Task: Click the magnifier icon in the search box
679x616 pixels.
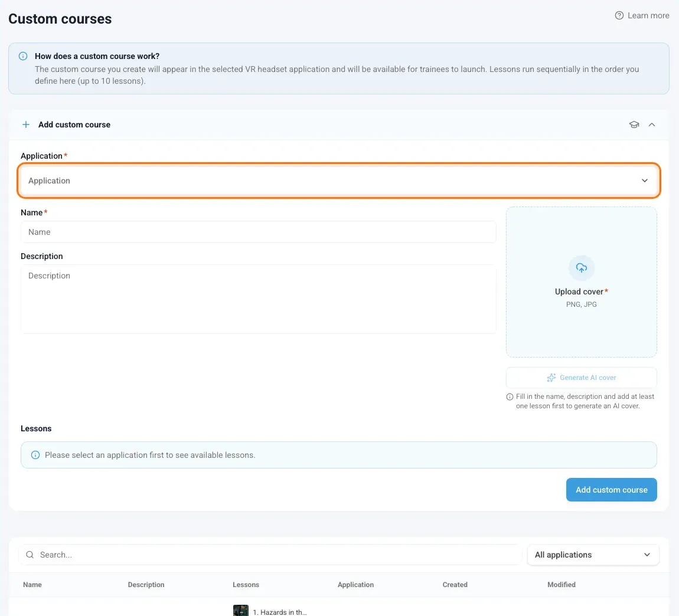Action: [x=30, y=555]
